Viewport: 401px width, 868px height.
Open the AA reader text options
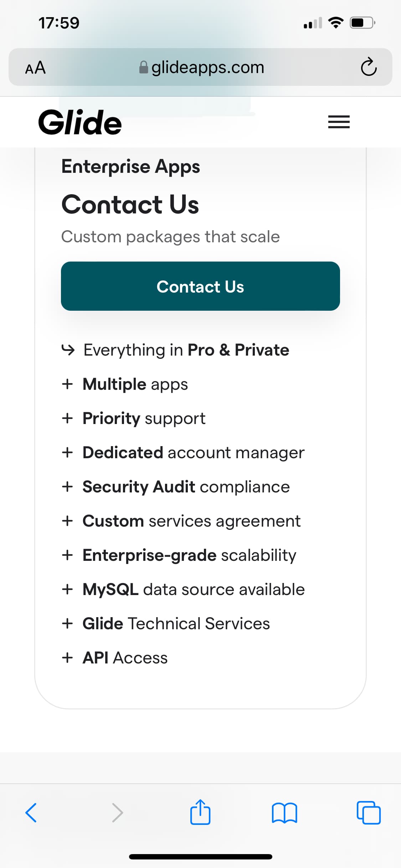[x=35, y=67]
